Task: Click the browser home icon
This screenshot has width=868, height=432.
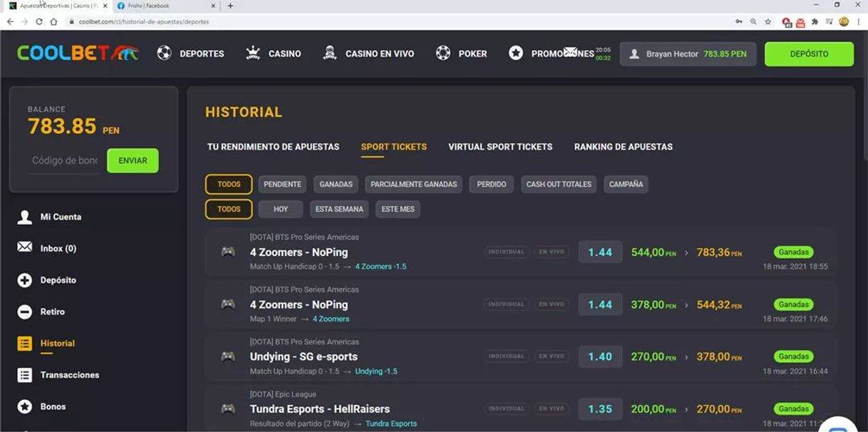Action: [x=53, y=21]
